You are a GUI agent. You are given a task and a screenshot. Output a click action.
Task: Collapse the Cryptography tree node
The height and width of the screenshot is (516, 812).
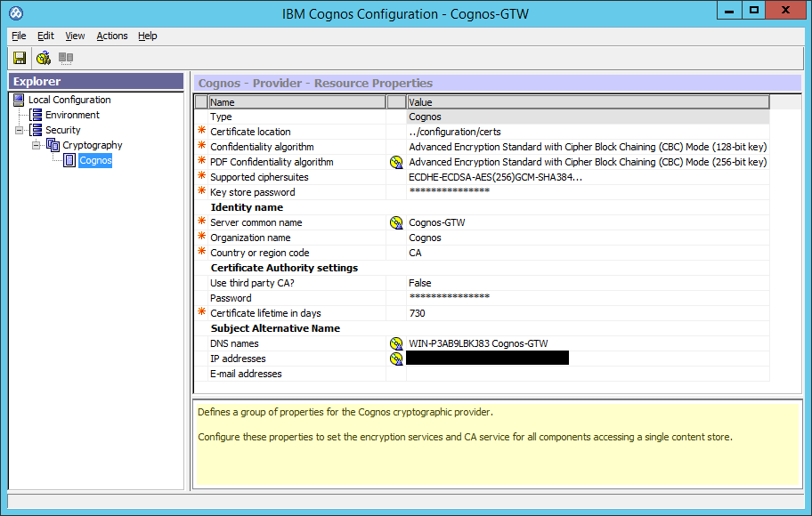click(x=36, y=145)
